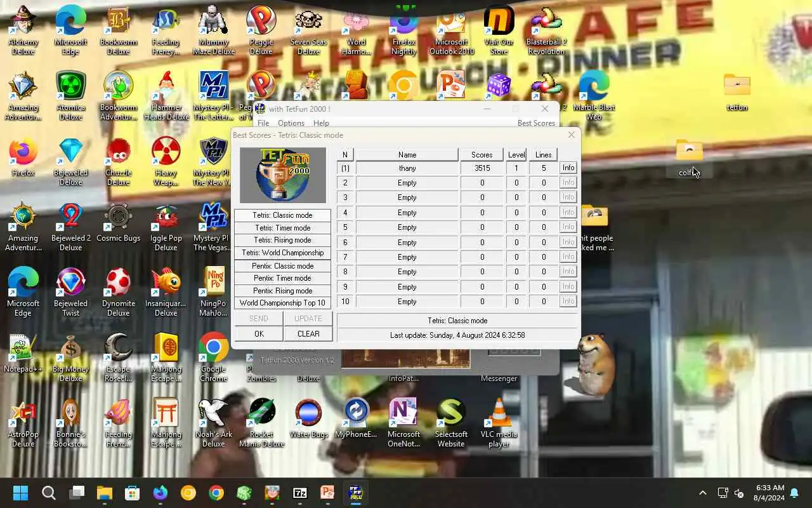This screenshot has height=508, width=812.
Task: Show hidden system tray icons chevron
Action: pyautogui.click(x=702, y=493)
